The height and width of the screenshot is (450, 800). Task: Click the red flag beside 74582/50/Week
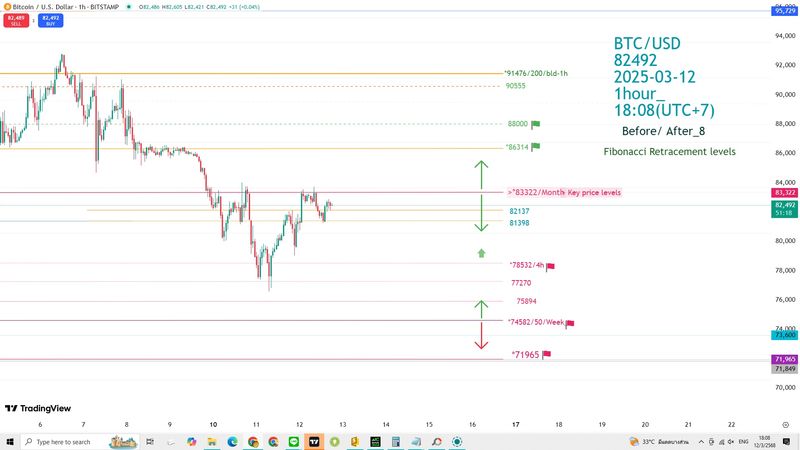point(570,323)
